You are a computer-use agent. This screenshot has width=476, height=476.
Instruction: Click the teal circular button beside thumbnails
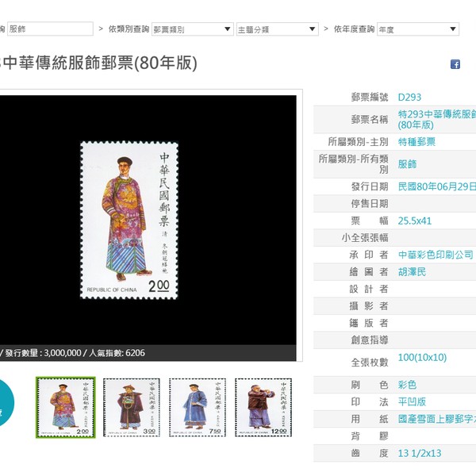tap(5, 402)
